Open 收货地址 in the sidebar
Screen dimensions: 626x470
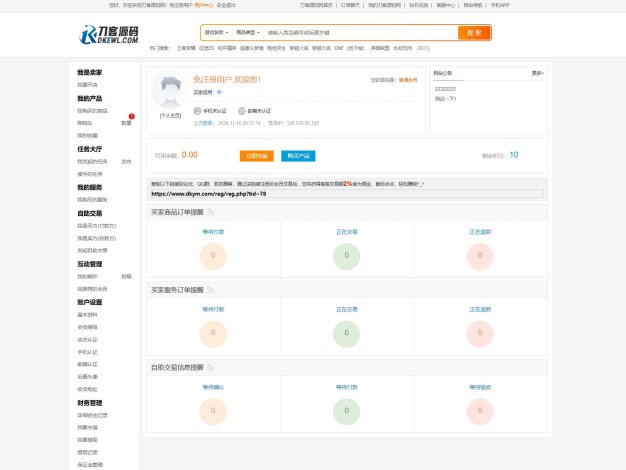tap(87, 389)
